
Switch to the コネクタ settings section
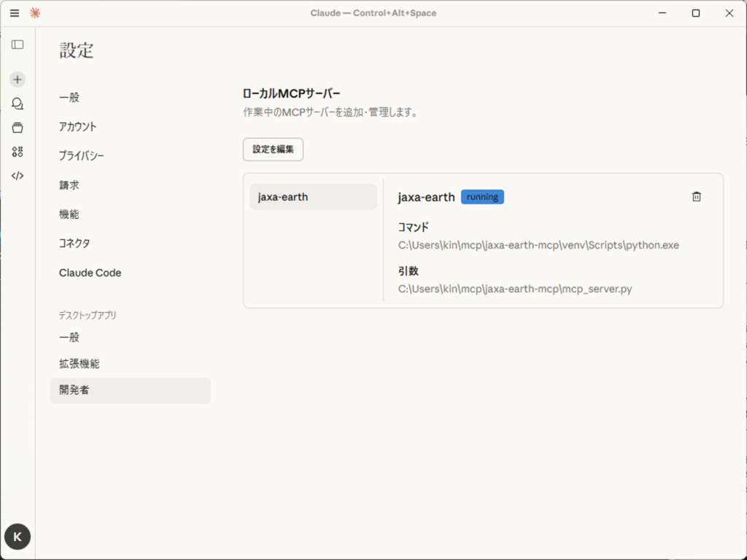pyautogui.click(x=74, y=244)
